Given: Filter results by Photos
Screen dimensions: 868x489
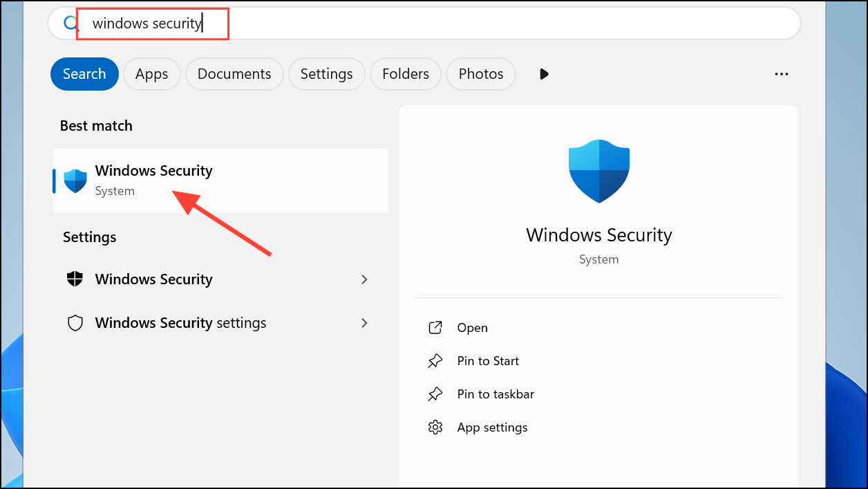Looking at the screenshot, I should pos(481,74).
